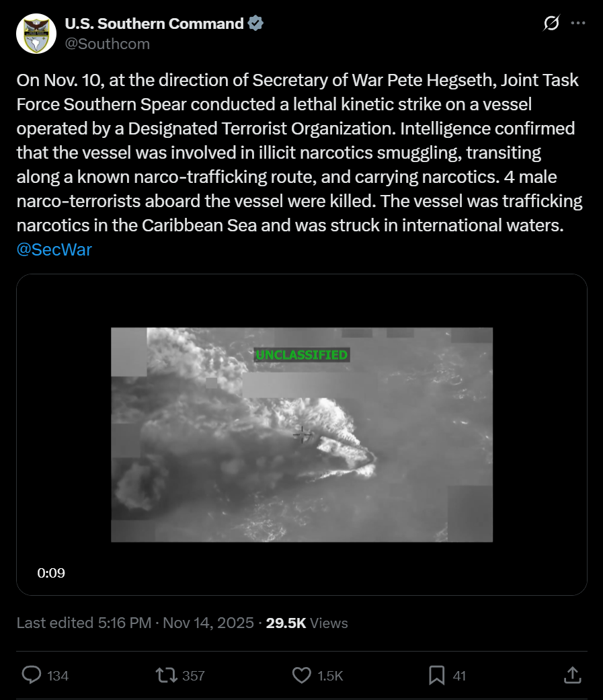The height and width of the screenshot is (700, 603).
Task: View the 29.5K Views analytics
Action: pos(307,623)
